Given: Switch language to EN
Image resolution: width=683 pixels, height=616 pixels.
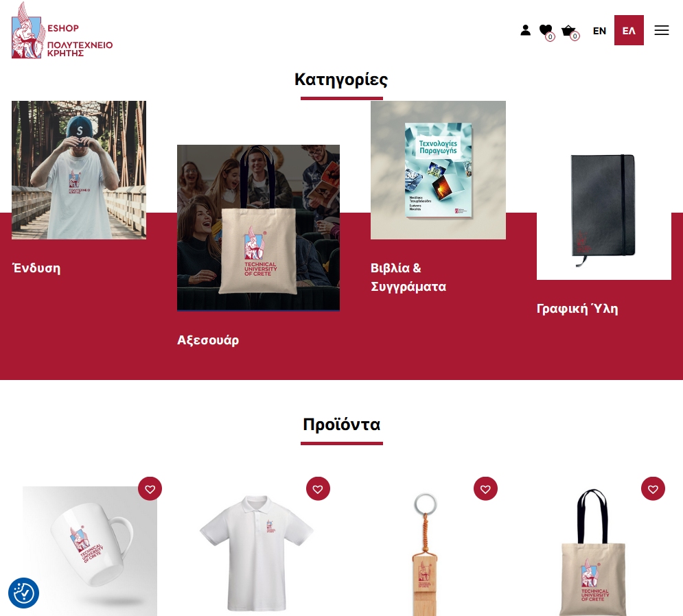Looking at the screenshot, I should (599, 30).
